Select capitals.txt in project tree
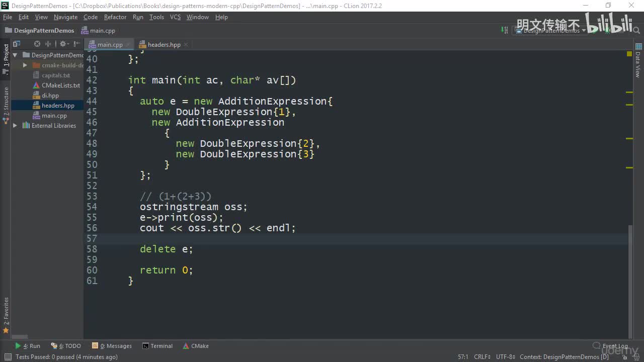The height and width of the screenshot is (362, 644). tap(56, 75)
